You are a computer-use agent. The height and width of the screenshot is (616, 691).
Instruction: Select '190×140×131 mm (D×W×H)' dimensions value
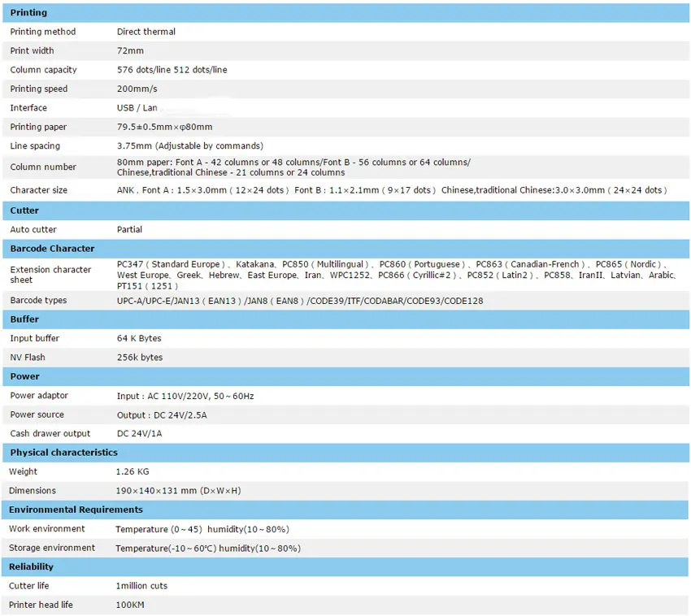click(178, 490)
